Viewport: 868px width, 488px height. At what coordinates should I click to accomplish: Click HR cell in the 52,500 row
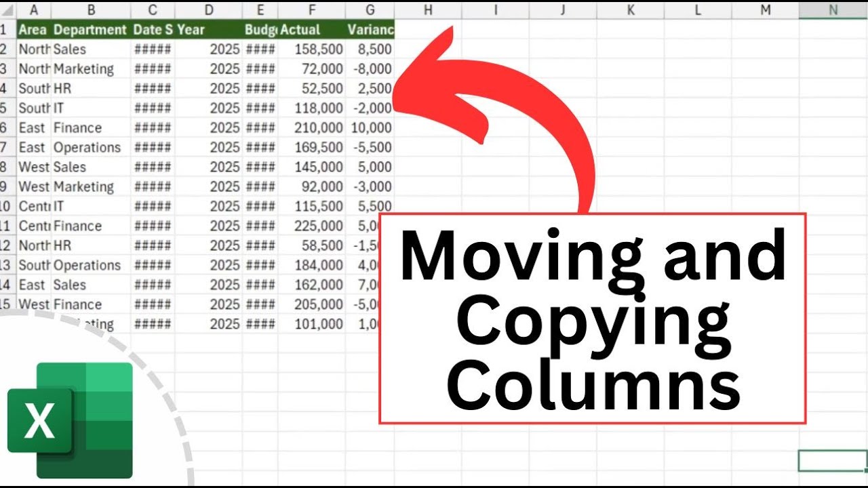coord(92,88)
